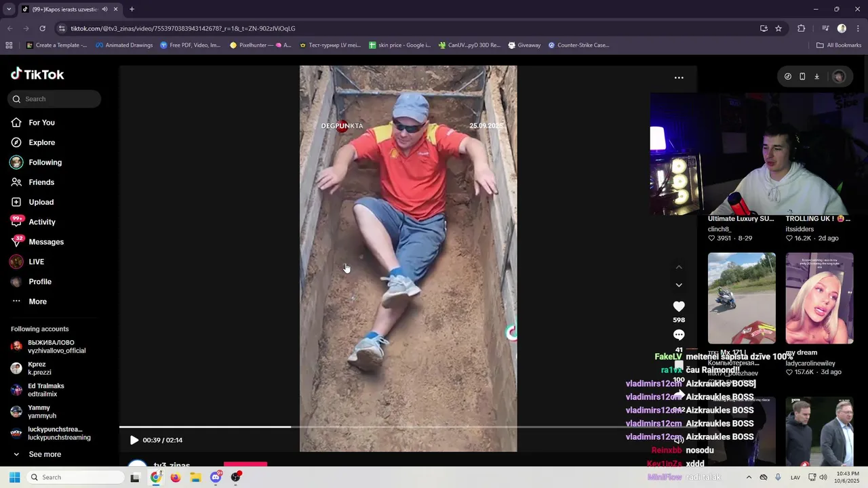Image resolution: width=868 pixels, height=488 pixels.
Task: Open Kprez k.prezzi account
Action: [31, 368]
